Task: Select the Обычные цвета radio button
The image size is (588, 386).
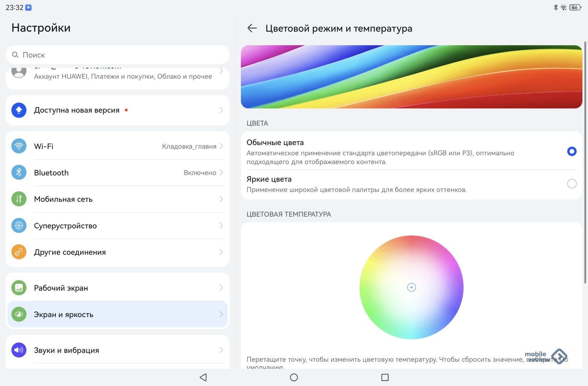Action: (x=571, y=151)
